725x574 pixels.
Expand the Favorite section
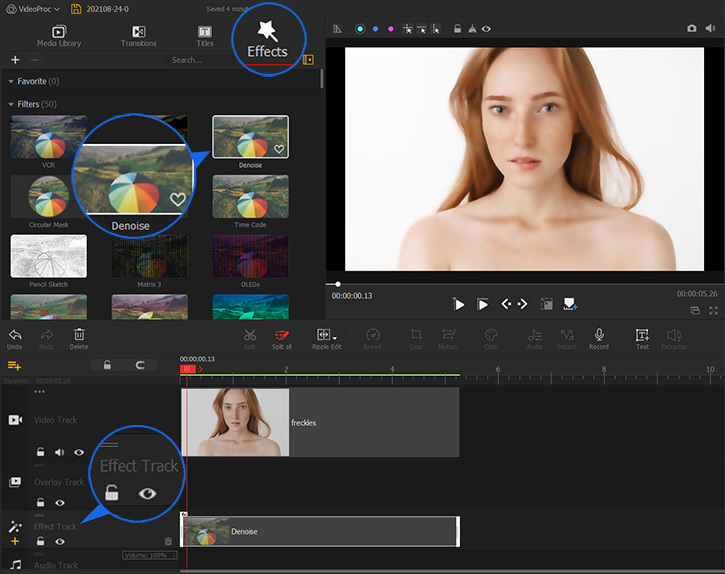coord(11,81)
